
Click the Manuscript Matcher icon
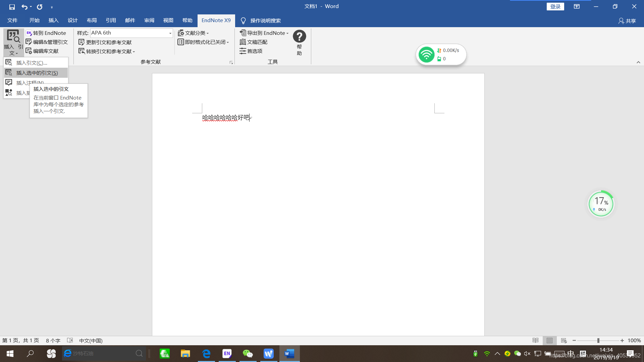pyautogui.click(x=243, y=42)
